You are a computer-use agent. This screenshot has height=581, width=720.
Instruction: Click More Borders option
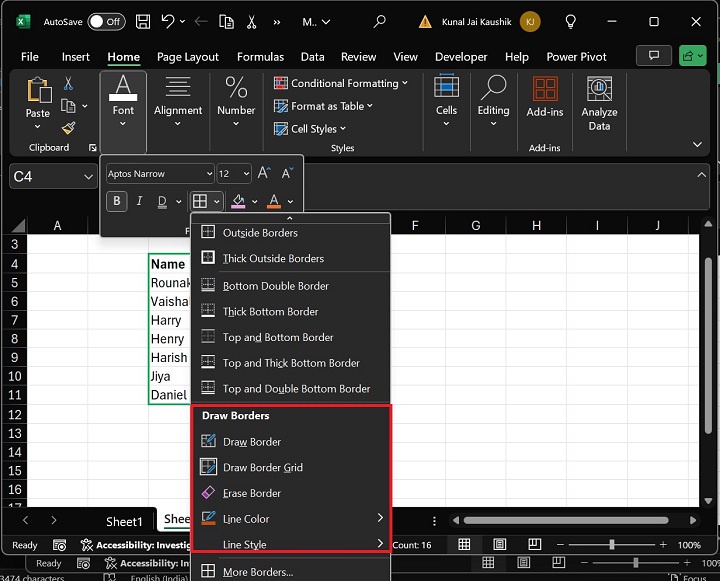pos(258,572)
